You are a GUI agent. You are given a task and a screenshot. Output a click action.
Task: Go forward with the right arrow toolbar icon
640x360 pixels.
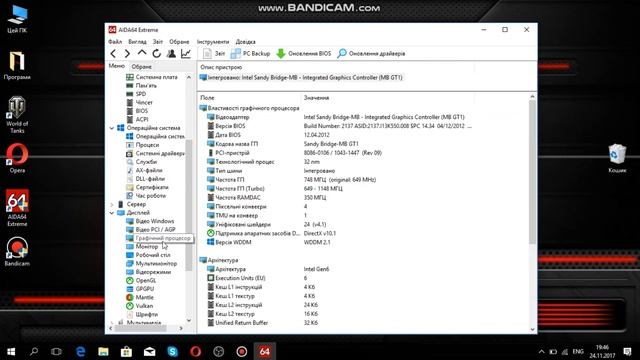tap(127, 53)
